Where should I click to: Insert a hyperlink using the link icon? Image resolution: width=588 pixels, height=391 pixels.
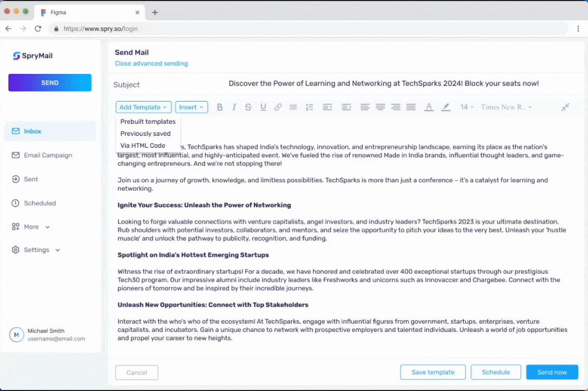278,107
